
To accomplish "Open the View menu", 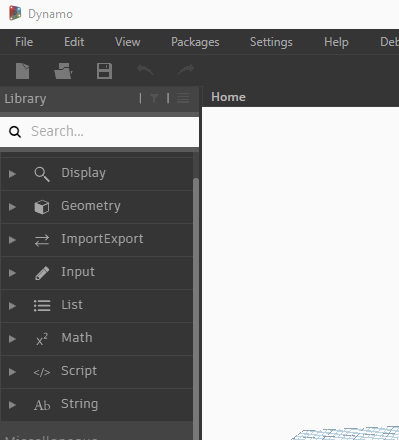I will [x=128, y=42].
